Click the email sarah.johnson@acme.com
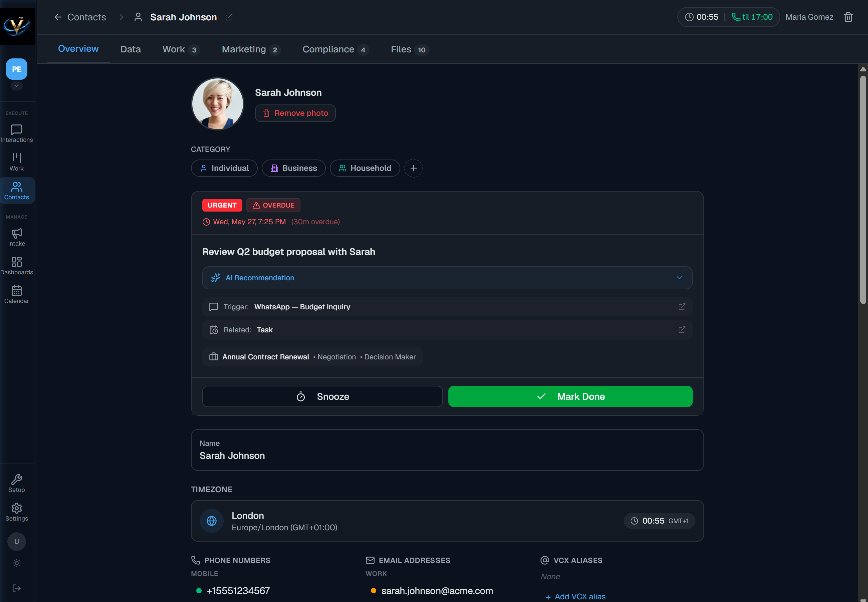868x602 pixels. (437, 591)
